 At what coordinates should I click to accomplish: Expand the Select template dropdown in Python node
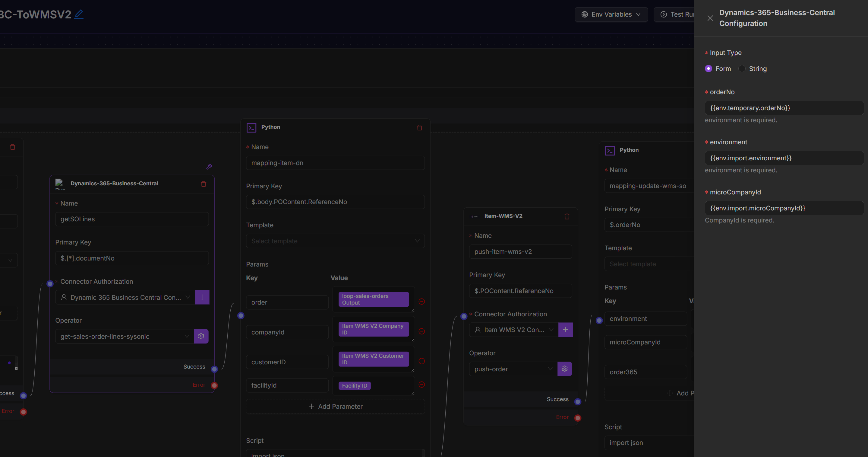click(335, 241)
